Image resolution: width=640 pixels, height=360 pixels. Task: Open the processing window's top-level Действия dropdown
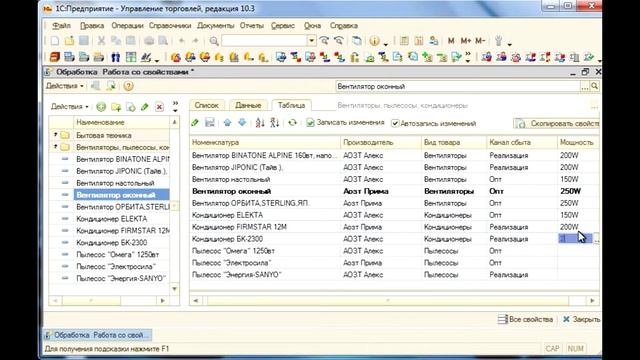pos(64,86)
